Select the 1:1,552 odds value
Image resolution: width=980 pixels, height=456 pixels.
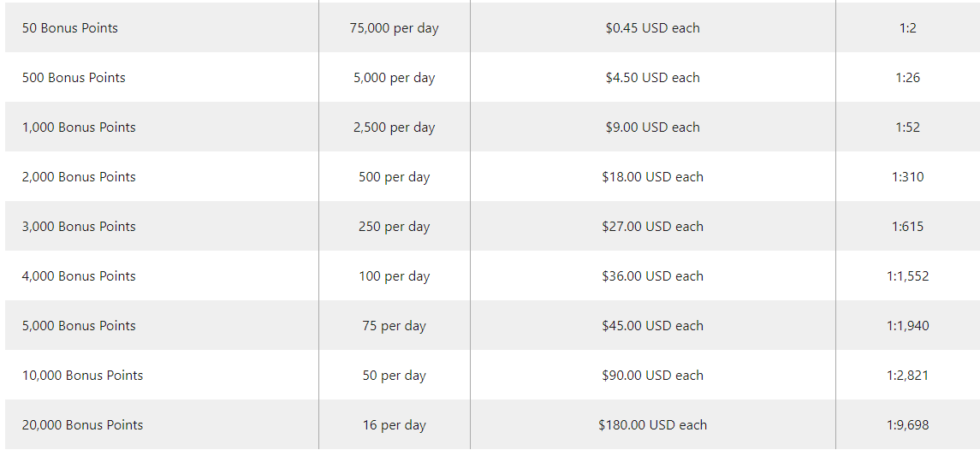907,276
